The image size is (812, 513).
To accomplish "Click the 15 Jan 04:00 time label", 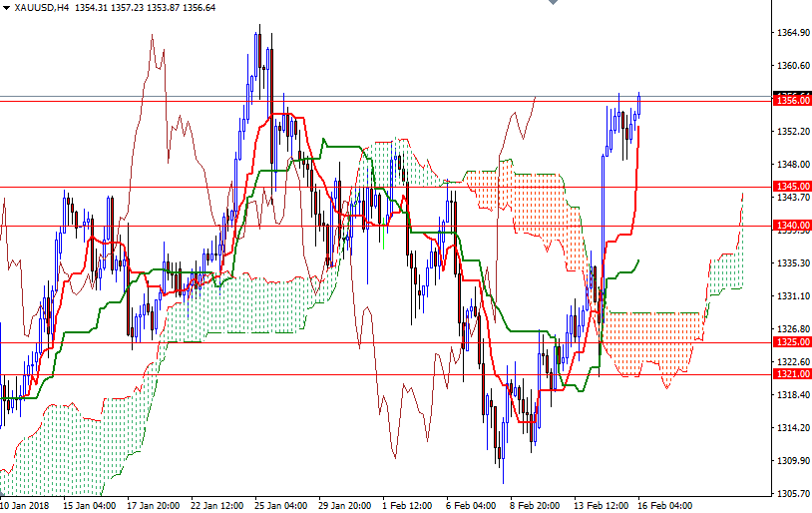I will [89, 506].
